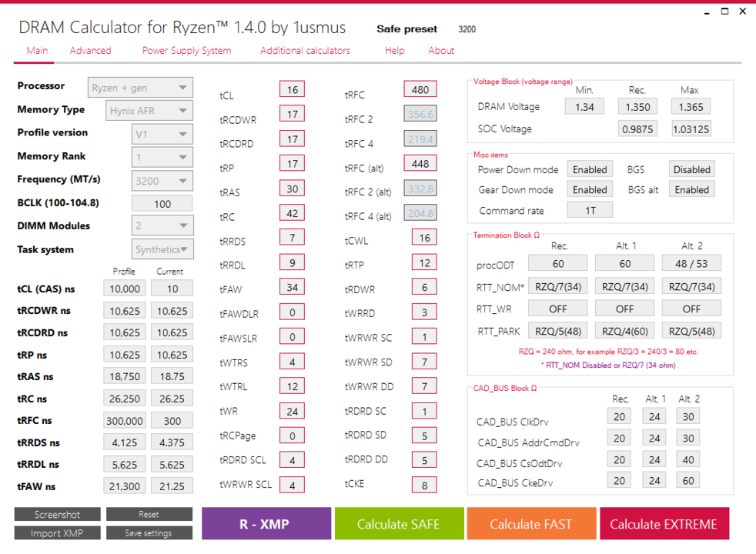Image resolution: width=756 pixels, height=554 pixels.
Task: Click the tCL timing value field
Action: pyautogui.click(x=293, y=89)
